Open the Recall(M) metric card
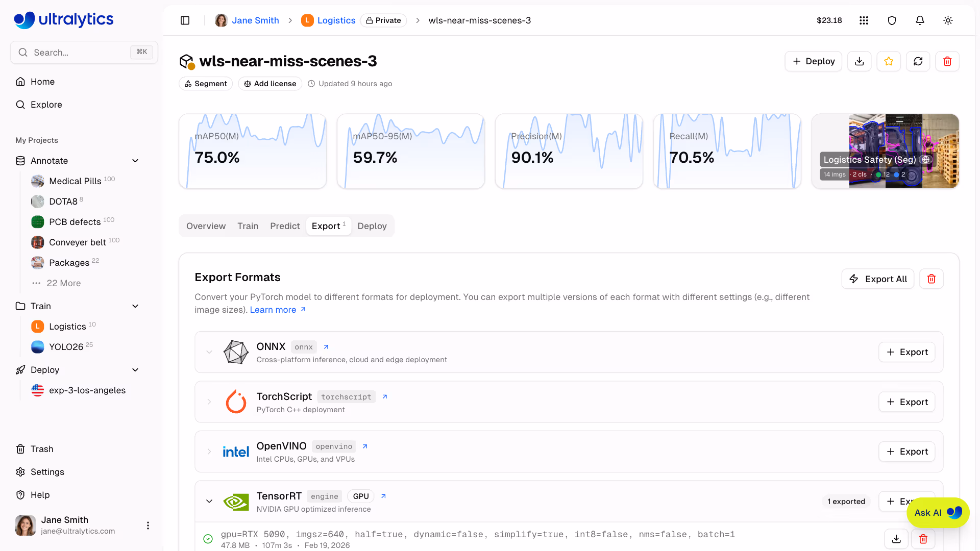980x551 pixels. coord(727,151)
